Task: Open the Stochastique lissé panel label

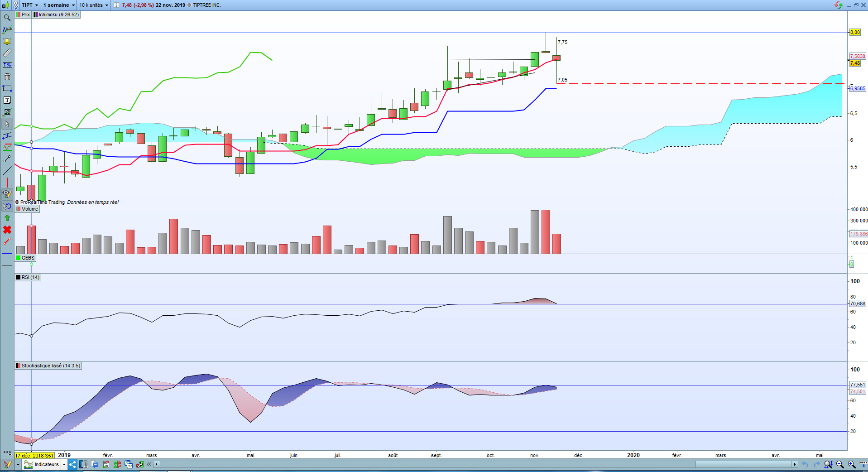Action: 48,366
